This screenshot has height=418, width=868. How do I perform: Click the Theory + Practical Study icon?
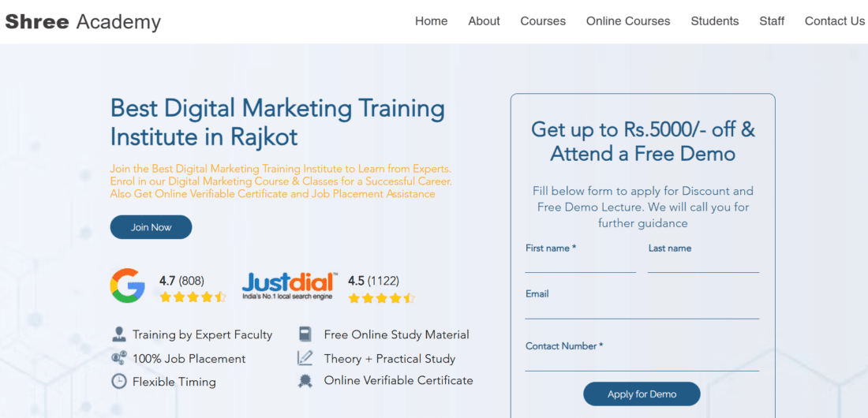305,358
